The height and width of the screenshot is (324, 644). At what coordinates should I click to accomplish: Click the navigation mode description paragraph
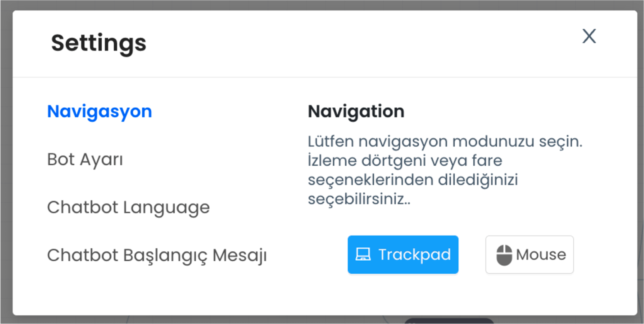[445, 170]
